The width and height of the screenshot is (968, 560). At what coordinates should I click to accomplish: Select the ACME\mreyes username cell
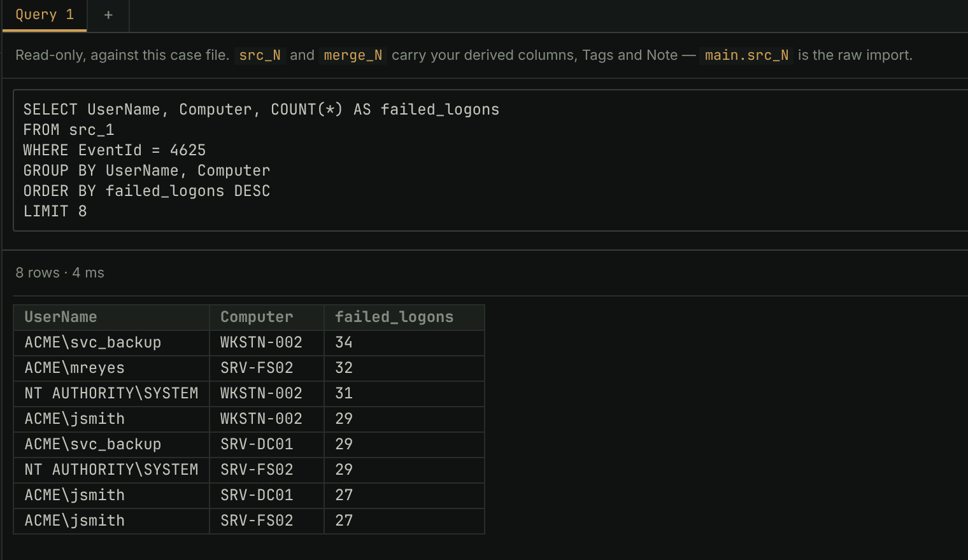[x=111, y=368]
